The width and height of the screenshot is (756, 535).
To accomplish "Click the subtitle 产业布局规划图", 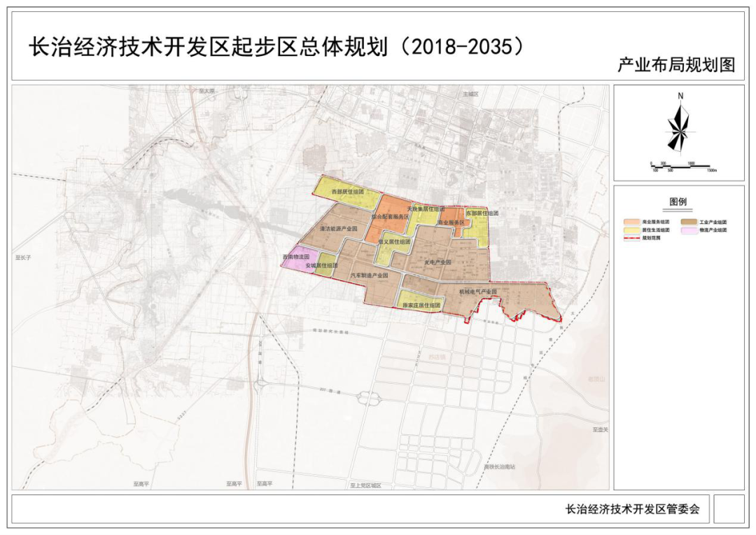I will (x=676, y=64).
